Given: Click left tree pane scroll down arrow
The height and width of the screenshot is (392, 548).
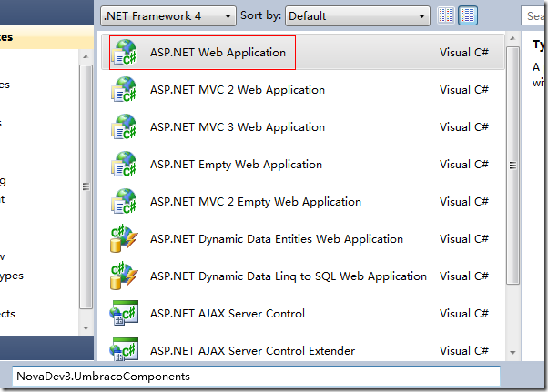Looking at the screenshot, I should click(x=86, y=327).
